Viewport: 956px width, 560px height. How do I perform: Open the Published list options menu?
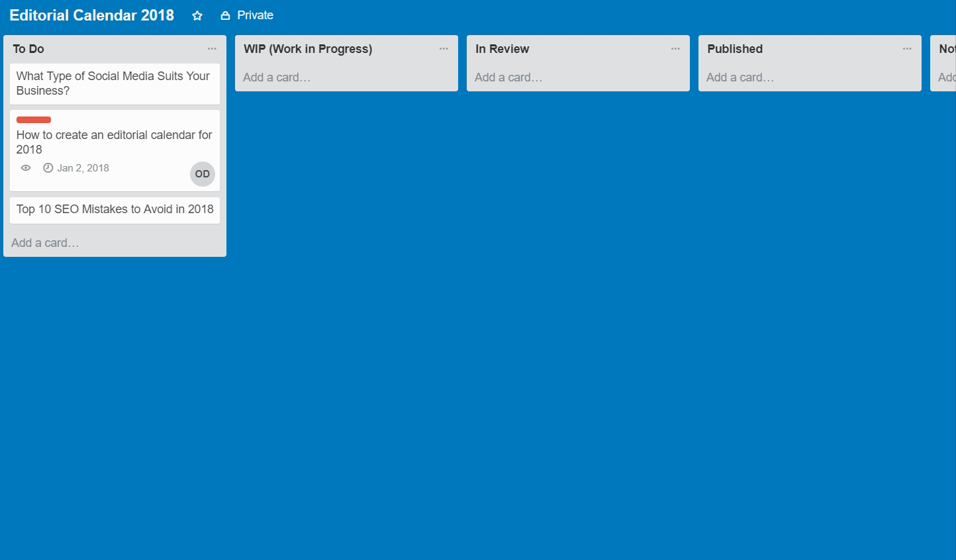point(907,48)
